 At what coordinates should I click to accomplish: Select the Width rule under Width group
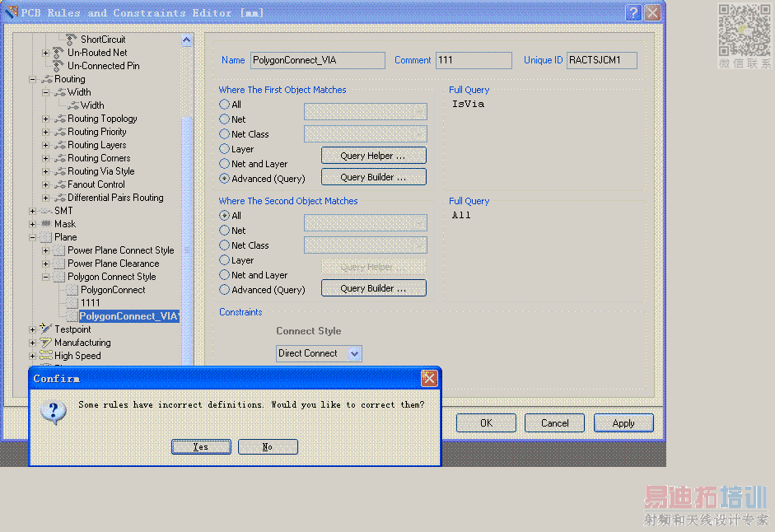(x=92, y=105)
